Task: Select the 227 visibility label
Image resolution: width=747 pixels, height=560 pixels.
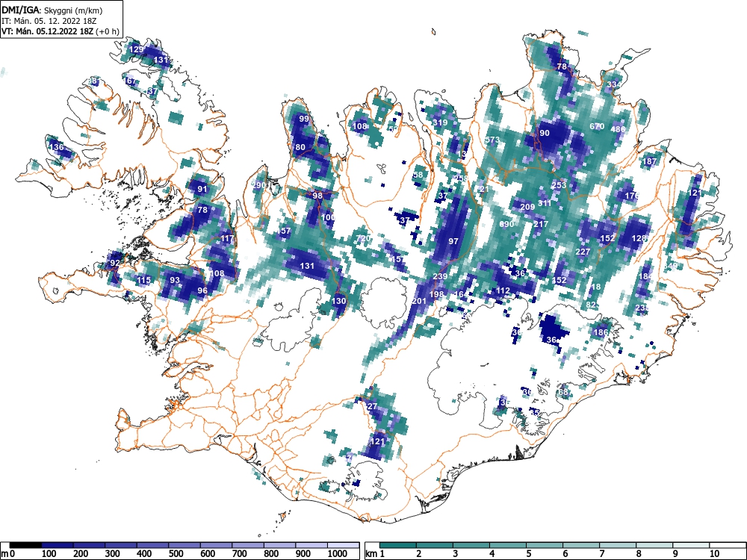Action: (x=583, y=252)
